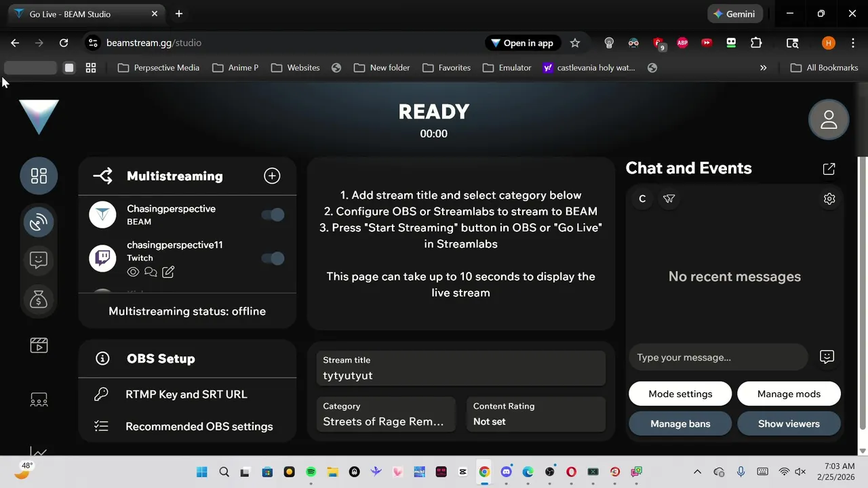Add a multistreaming destination with plus icon
The height and width of the screenshot is (488, 868).
(x=272, y=176)
